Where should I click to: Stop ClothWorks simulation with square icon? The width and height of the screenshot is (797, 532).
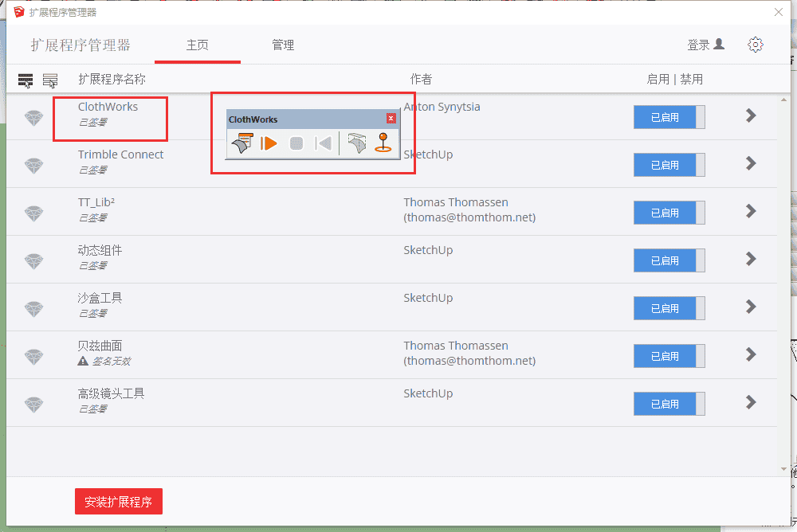click(x=296, y=143)
